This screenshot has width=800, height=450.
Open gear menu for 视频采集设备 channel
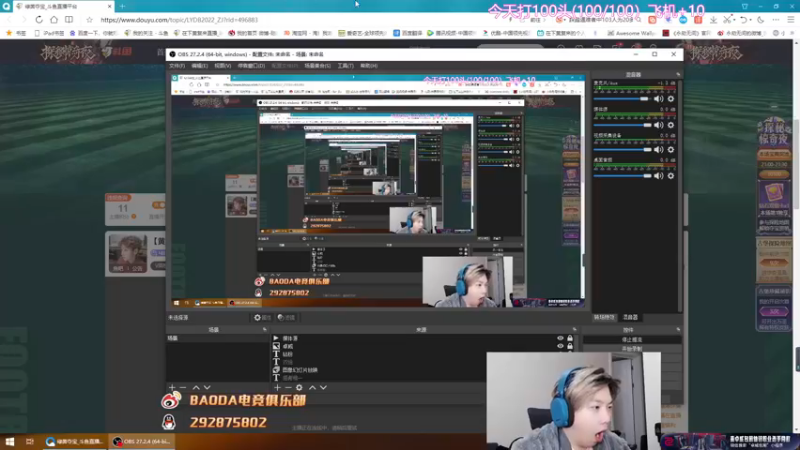[671, 150]
